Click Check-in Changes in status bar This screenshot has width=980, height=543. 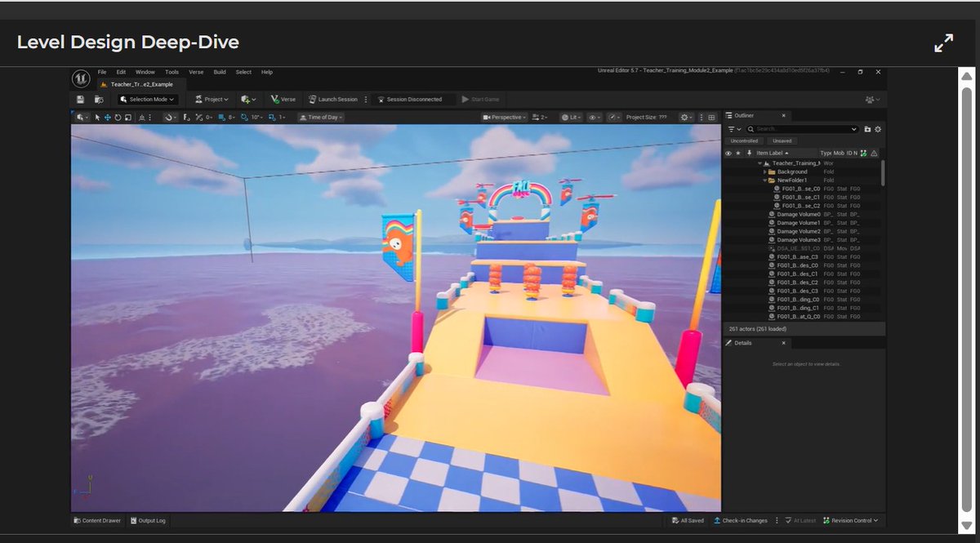(x=741, y=520)
